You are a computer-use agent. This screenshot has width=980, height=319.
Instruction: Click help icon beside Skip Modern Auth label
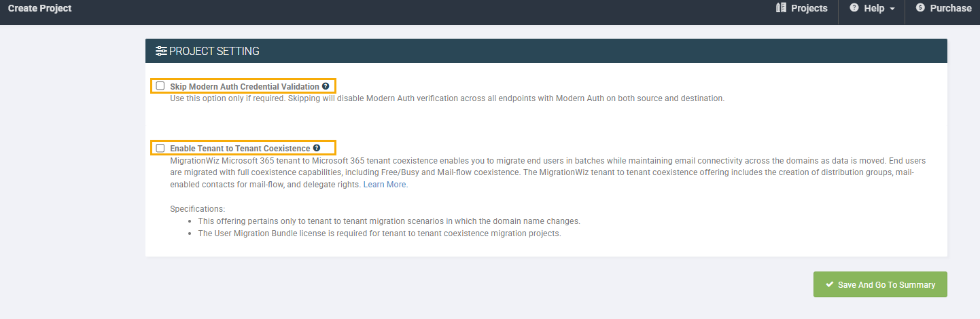(x=326, y=86)
